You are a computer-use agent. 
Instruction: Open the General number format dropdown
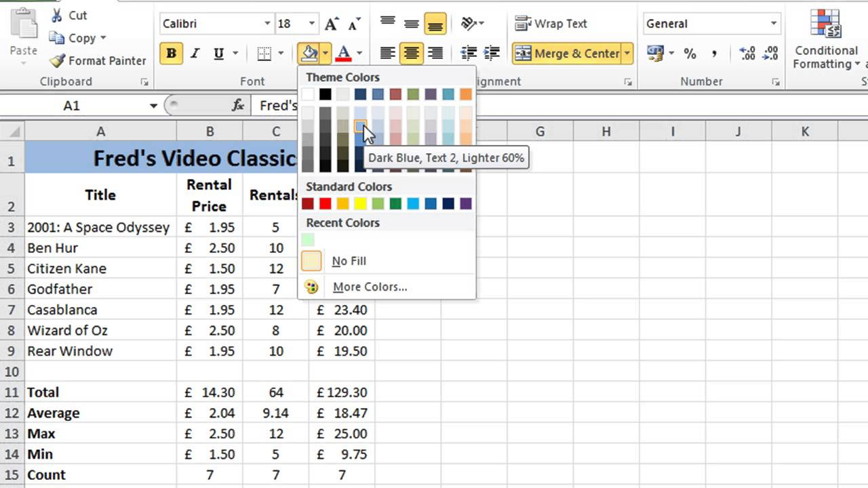click(x=773, y=23)
